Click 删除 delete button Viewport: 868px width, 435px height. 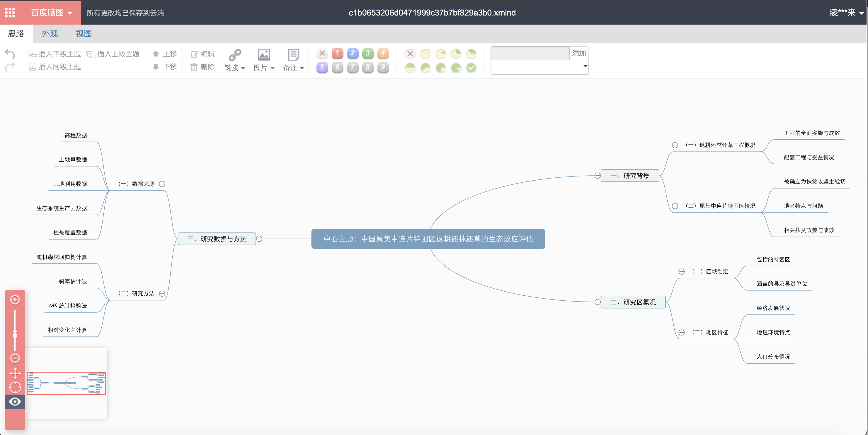point(202,67)
